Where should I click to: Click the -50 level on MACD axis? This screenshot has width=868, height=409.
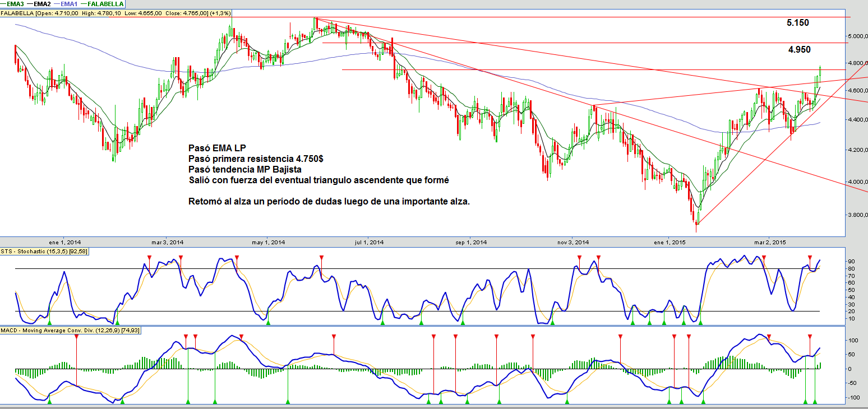(x=853, y=384)
